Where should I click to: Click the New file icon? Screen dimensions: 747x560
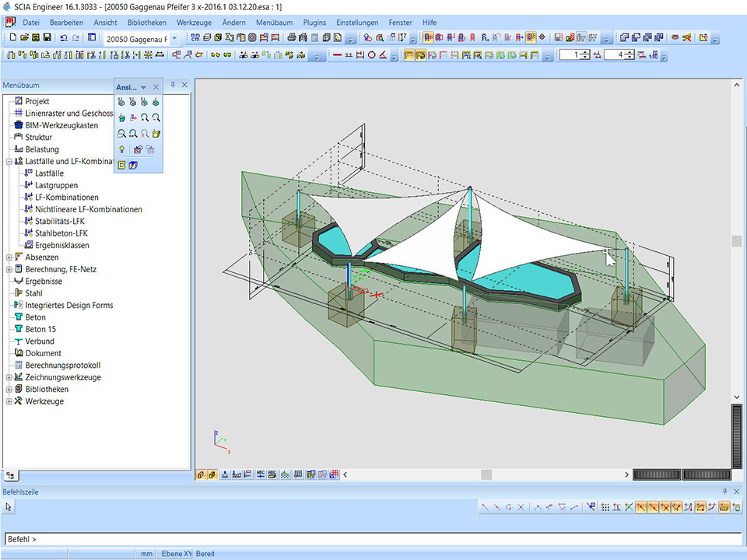tap(13, 37)
